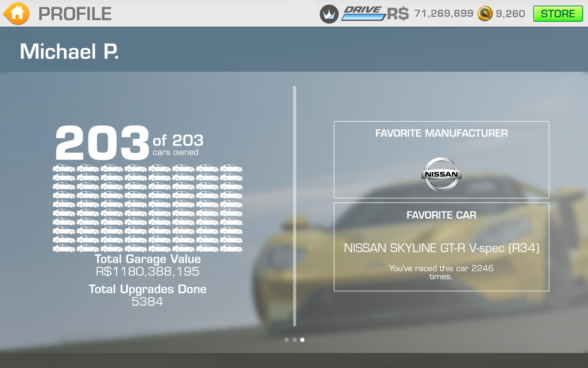Tap the 'cars owned' label
The image size is (588, 368).
[175, 152]
